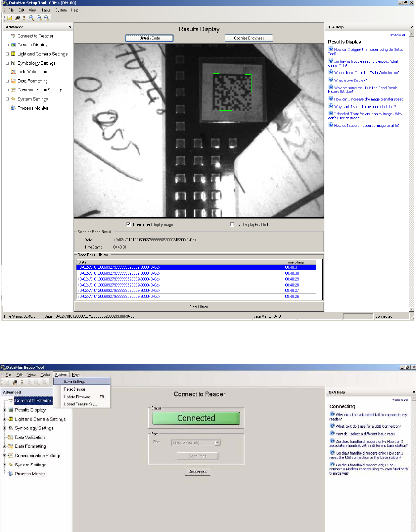The height and width of the screenshot is (532, 416).
Task: Enable the Live Display Enabled checkbox
Action: [232, 224]
